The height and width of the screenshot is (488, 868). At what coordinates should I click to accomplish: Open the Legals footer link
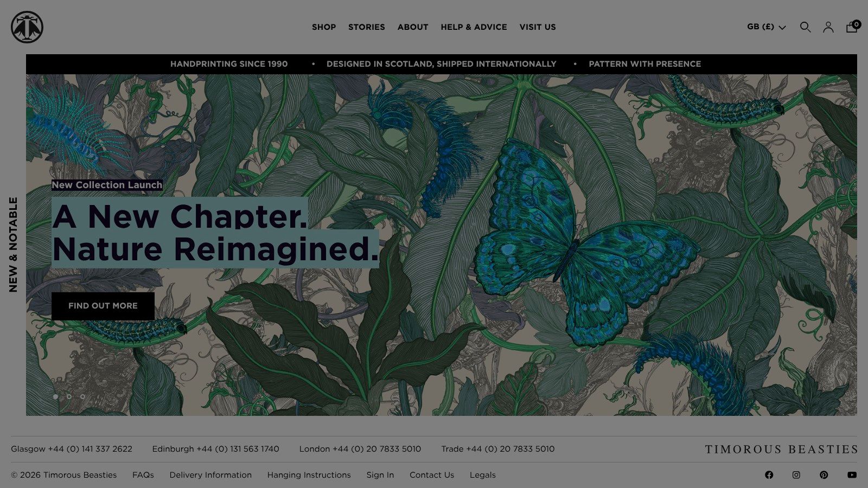(483, 475)
